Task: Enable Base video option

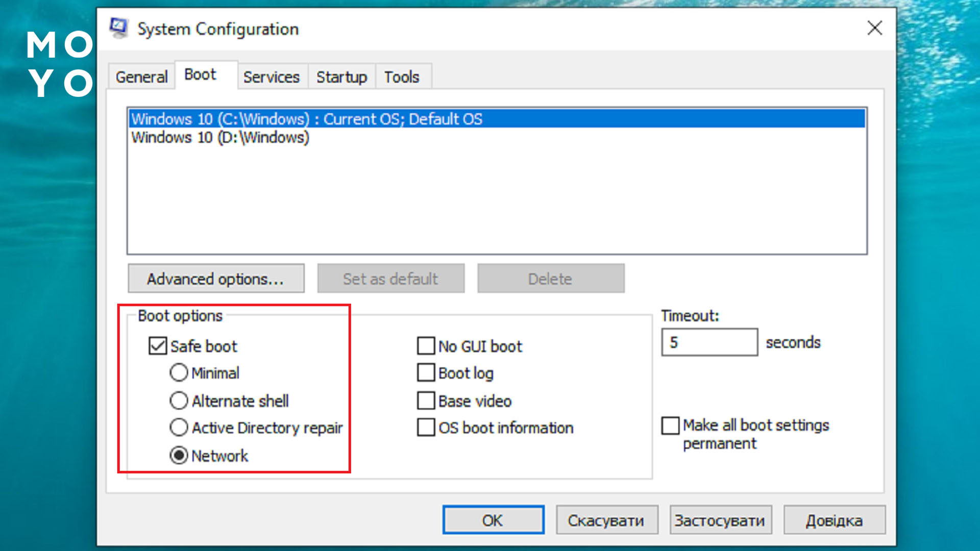Action: pyautogui.click(x=426, y=401)
